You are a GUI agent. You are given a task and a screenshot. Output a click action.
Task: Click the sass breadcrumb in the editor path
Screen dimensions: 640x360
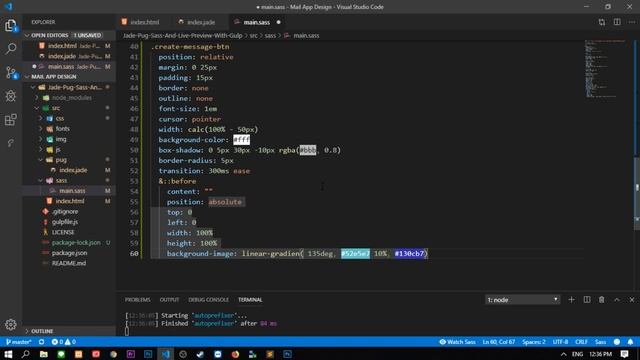click(x=270, y=36)
